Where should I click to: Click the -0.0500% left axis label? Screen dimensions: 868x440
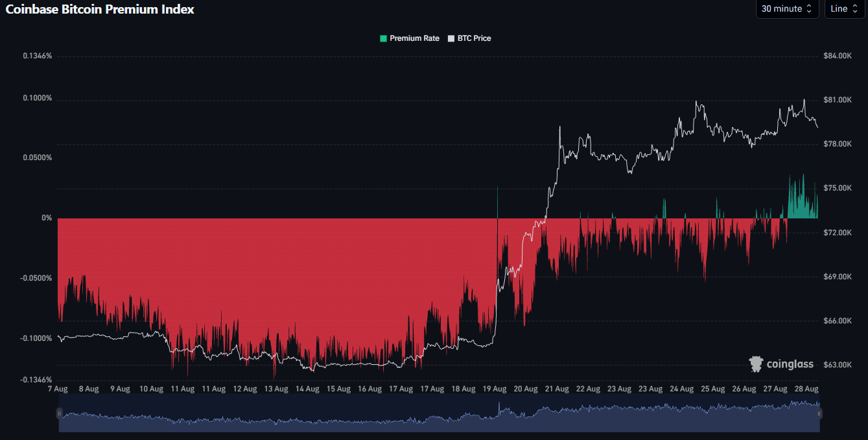[x=36, y=278]
